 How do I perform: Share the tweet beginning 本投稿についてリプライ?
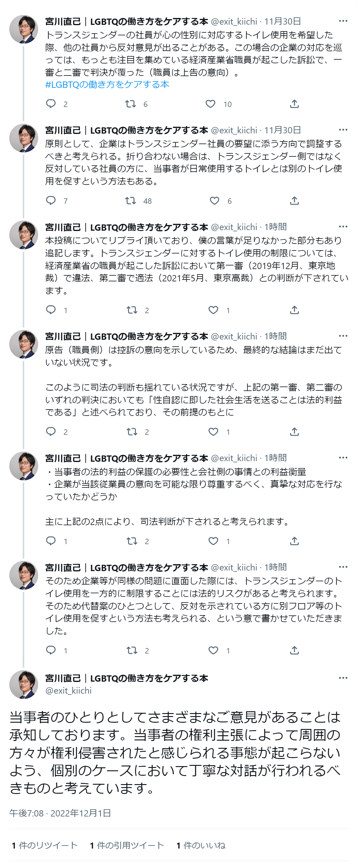[x=295, y=310]
